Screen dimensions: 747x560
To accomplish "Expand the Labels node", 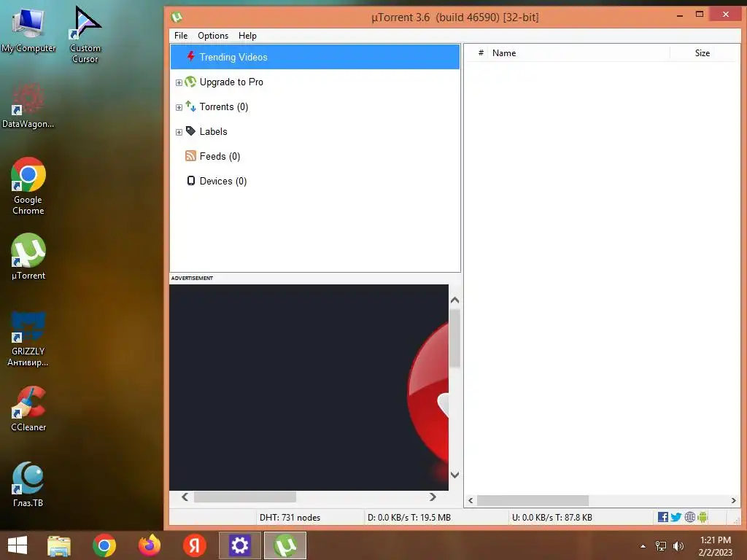I will click(179, 132).
